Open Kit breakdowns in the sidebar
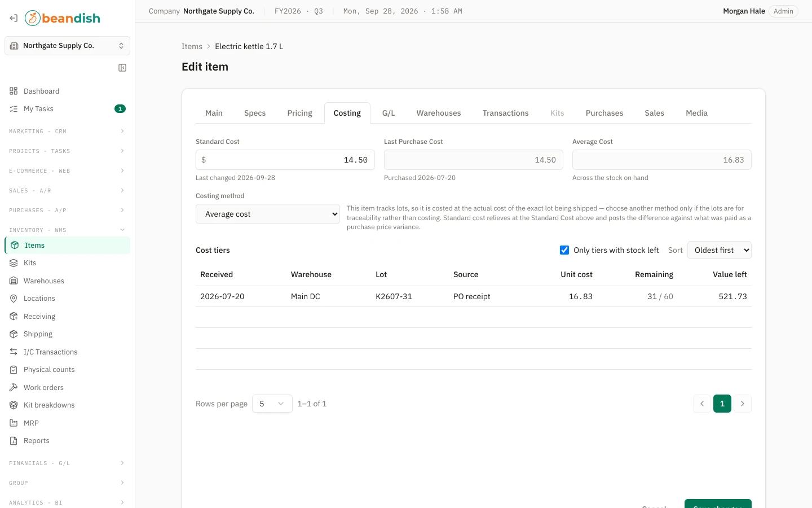This screenshot has width=812, height=508. [x=67, y=405]
